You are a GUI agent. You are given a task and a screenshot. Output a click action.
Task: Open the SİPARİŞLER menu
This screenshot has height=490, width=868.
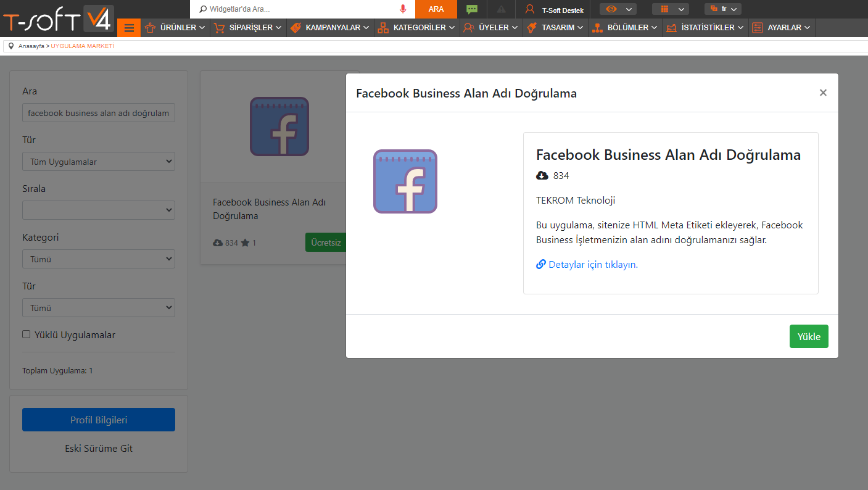point(248,28)
